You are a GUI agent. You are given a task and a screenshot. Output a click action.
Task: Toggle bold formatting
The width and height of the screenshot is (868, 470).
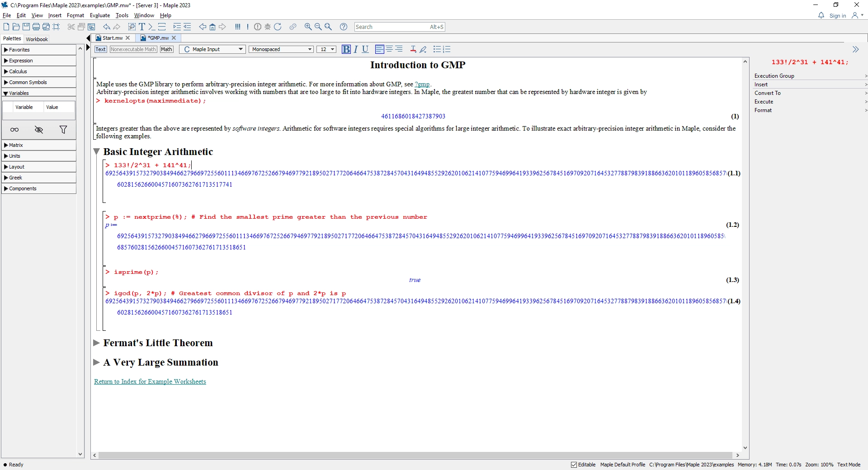pos(346,49)
